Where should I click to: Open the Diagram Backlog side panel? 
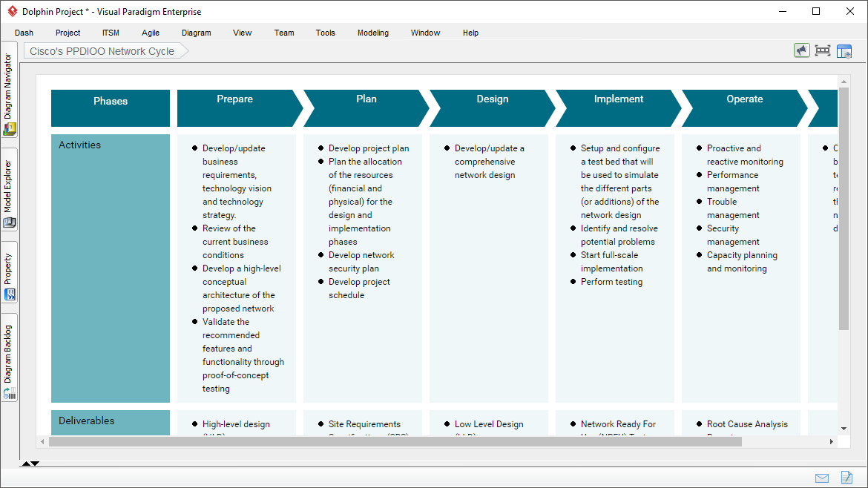[10, 358]
